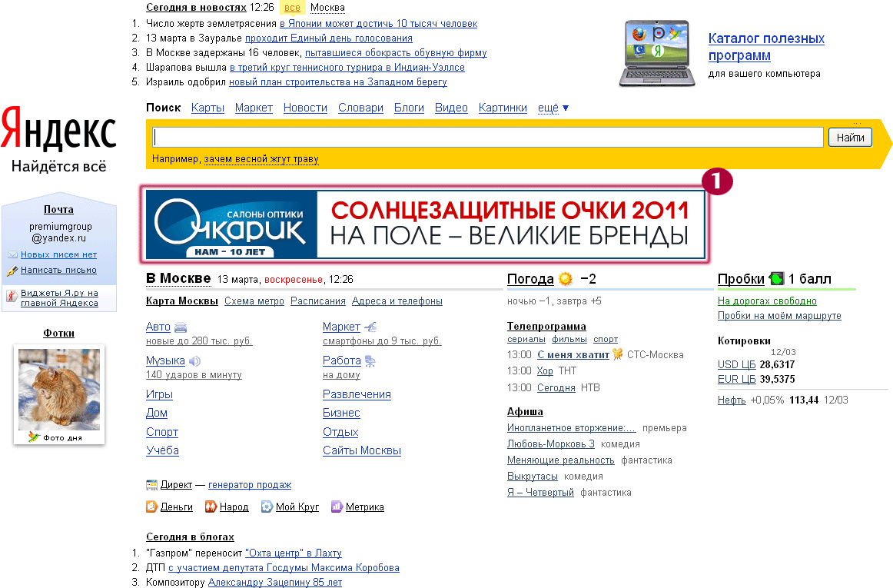The image size is (893, 588).
Task: Switch to the Видео search tab
Action: click(x=451, y=108)
